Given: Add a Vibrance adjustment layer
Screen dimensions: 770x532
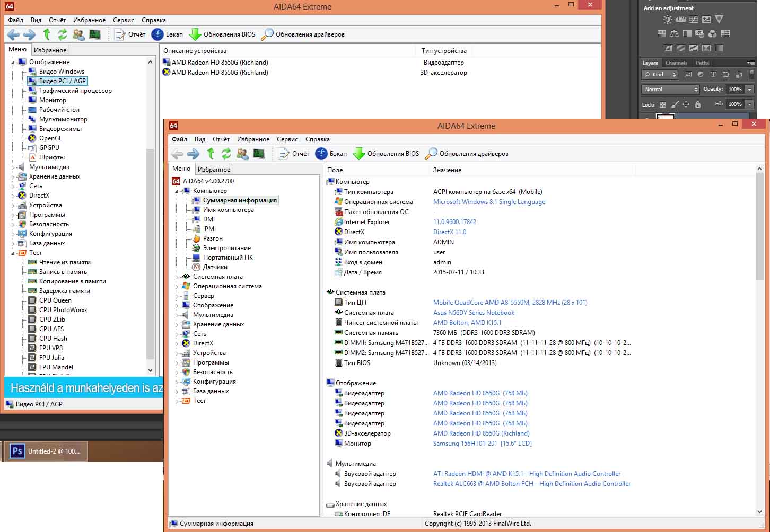Looking at the screenshot, I should (x=719, y=20).
